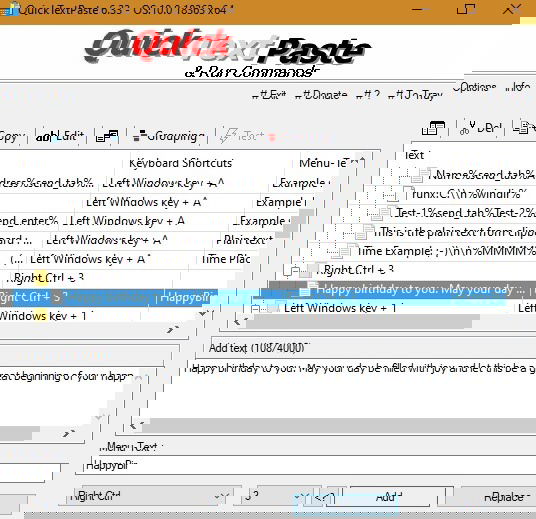Click the stacked-windows icon in the right toolbar
Screen dimensions: 536x519
click(x=433, y=129)
